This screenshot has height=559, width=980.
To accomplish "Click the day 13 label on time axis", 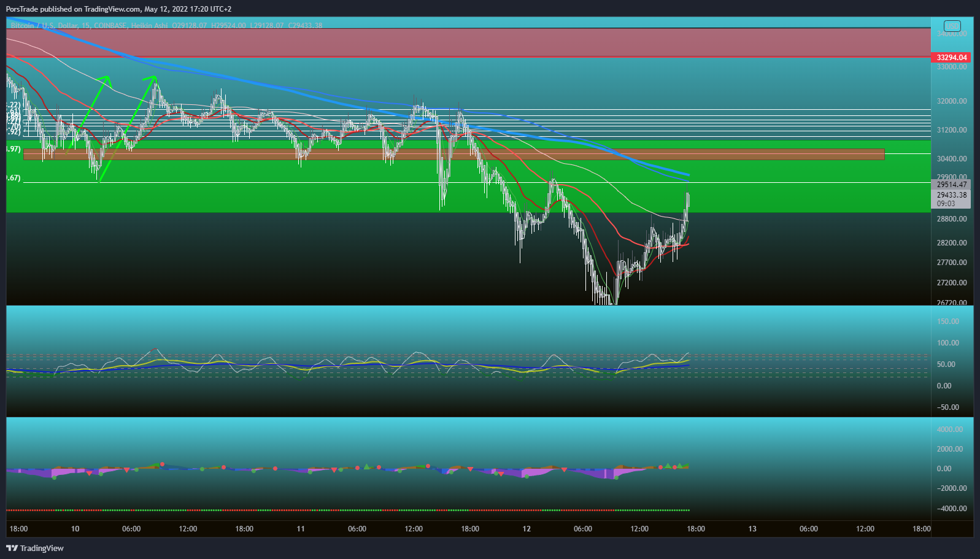I will 752,529.
